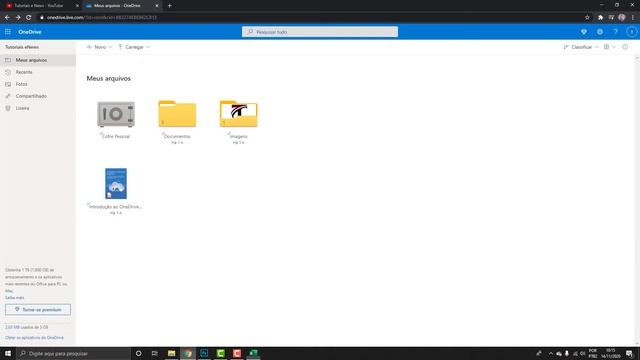Select Meus arquivos in the sidebar

tap(38, 60)
